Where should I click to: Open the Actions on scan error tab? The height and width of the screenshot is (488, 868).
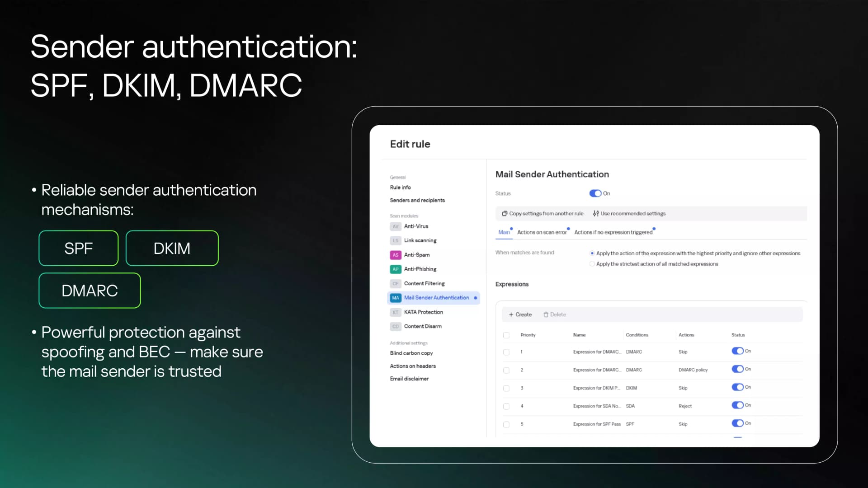pyautogui.click(x=542, y=232)
